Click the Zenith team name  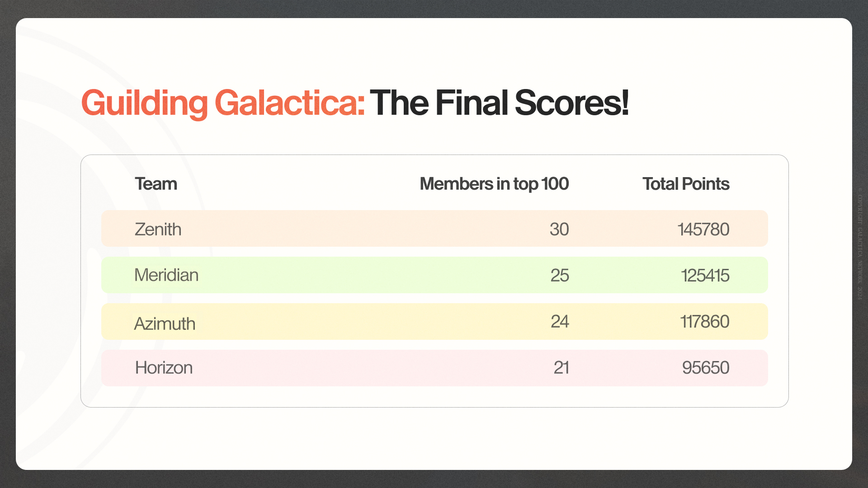(158, 229)
